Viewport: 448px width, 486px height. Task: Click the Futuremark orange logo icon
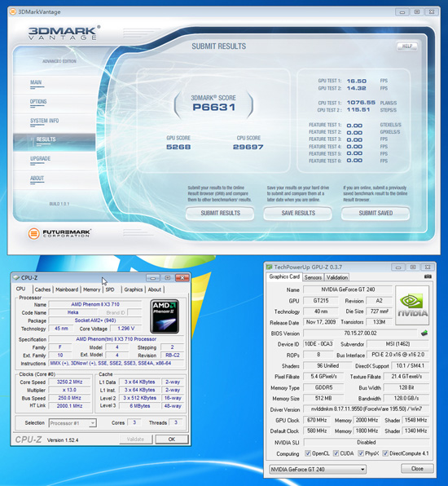34,233
